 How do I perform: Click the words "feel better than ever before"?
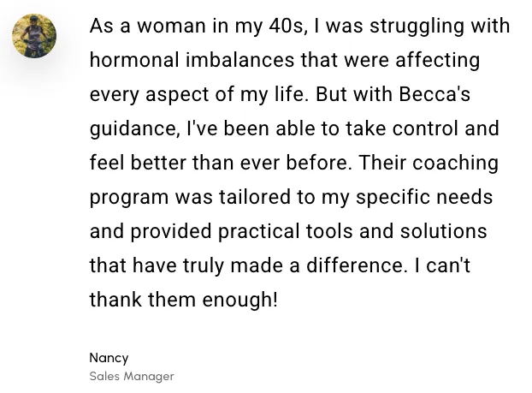(221, 163)
